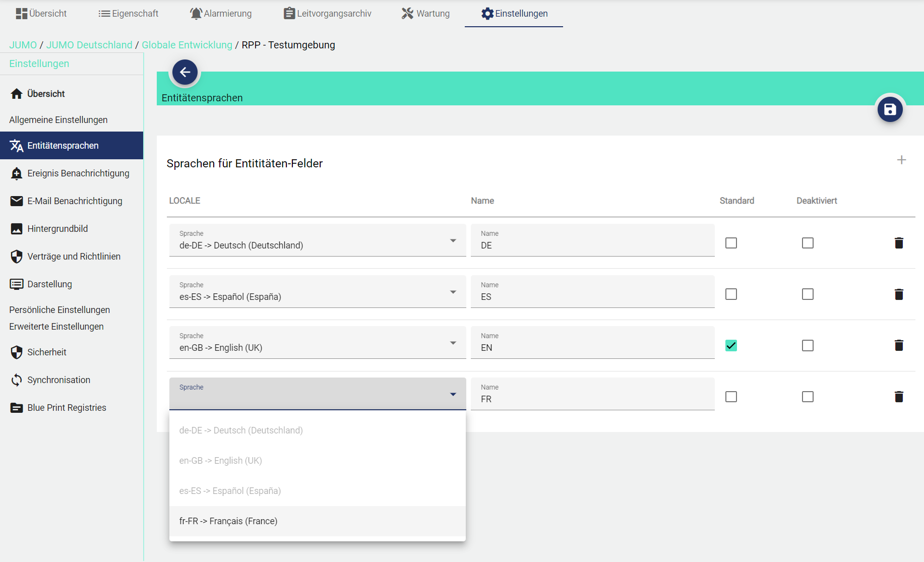Screen dimensions: 924x562
Task: Switch to the Alarmierung tab
Action: 221,14
